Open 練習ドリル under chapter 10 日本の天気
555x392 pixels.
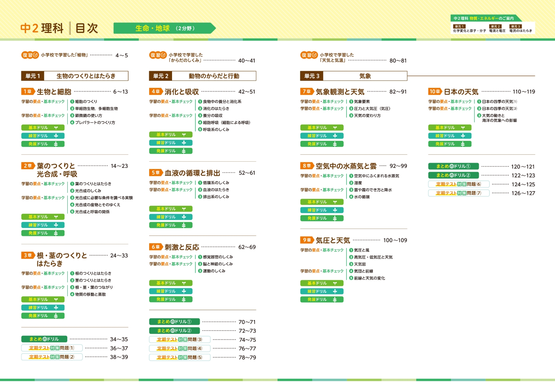click(450, 136)
